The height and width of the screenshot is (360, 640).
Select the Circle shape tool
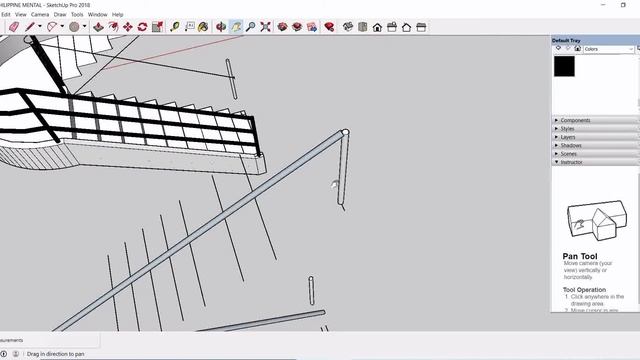pyautogui.click(x=74, y=27)
